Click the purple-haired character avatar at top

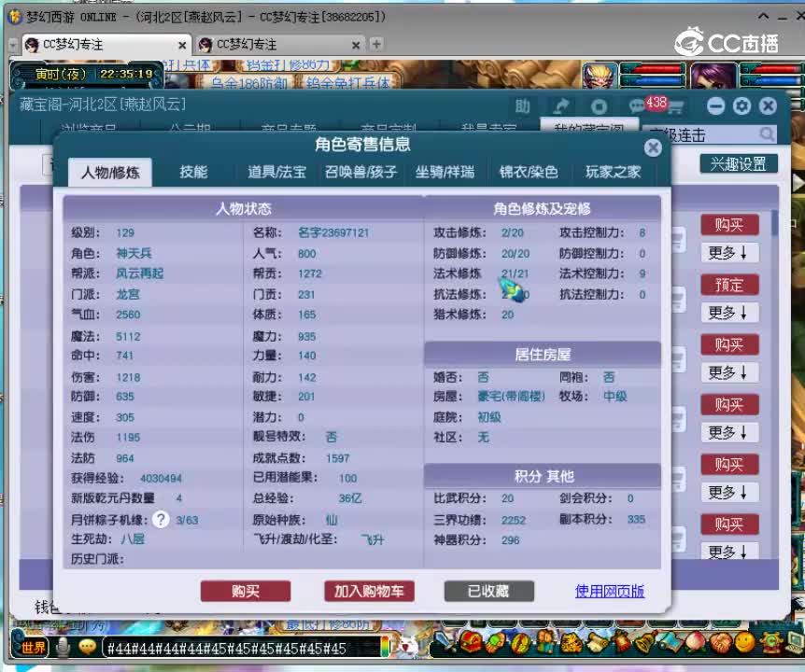point(713,75)
